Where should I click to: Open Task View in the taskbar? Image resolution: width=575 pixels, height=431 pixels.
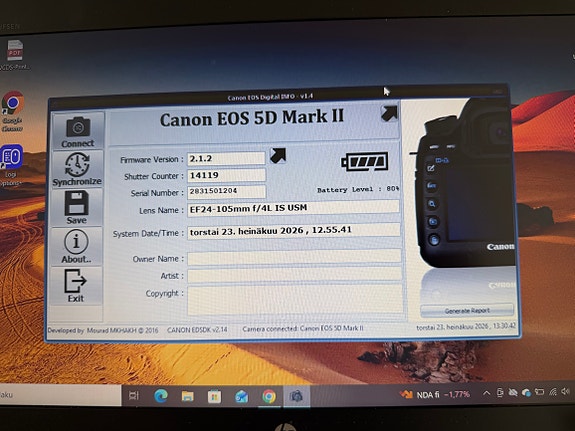pos(133,395)
